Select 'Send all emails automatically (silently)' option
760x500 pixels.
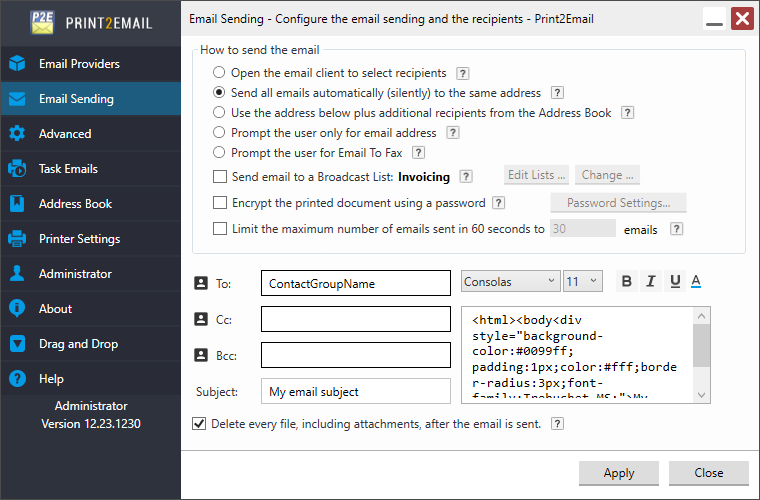[219, 92]
